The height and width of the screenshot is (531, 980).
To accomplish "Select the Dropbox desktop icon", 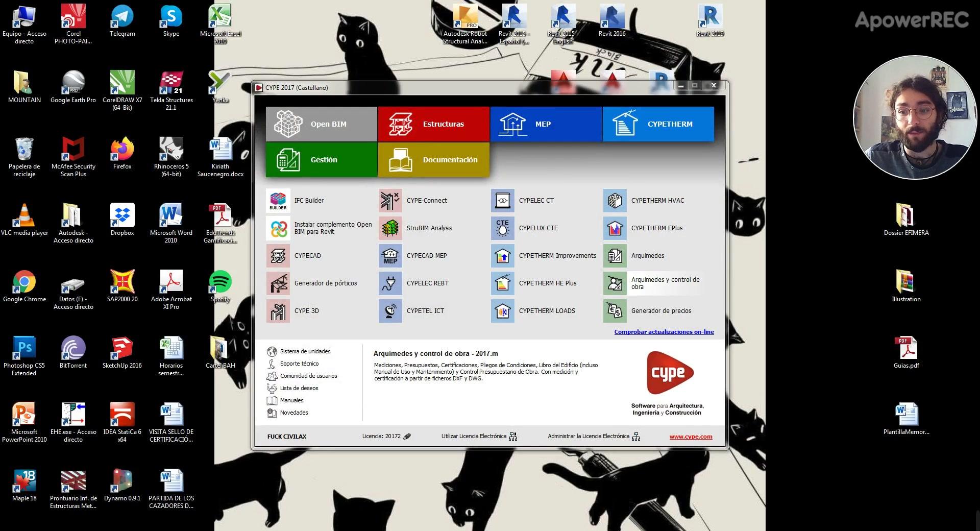I will 122,221.
